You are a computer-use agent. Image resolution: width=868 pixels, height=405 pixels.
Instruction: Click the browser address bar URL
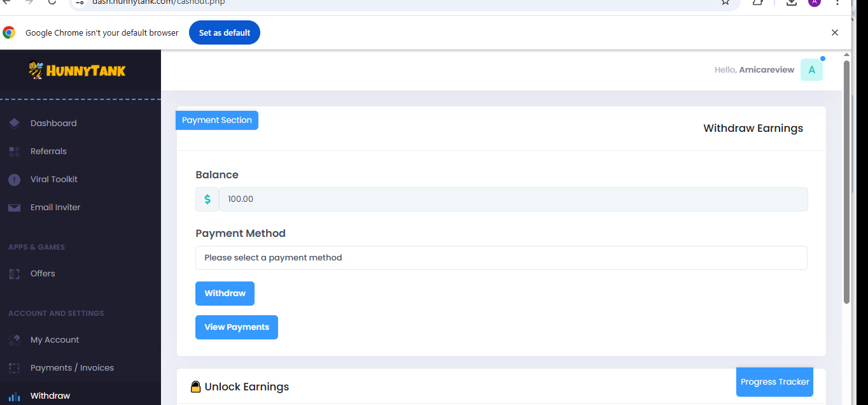click(158, 2)
